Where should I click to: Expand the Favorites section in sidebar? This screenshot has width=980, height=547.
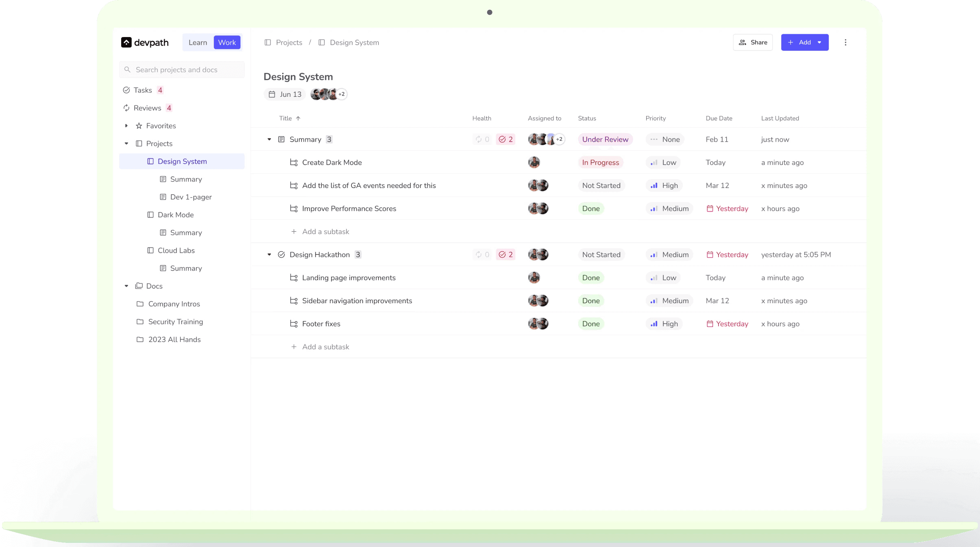[x=126, y=126]
